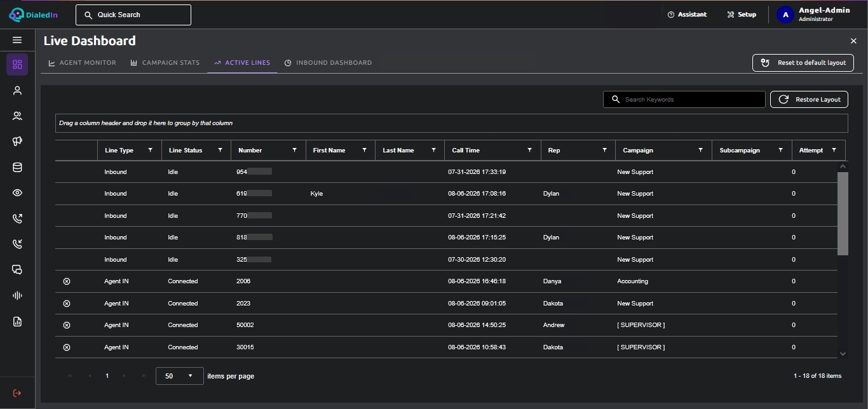
Task: Click the Andrew rep cell
Action: [554, 325]
